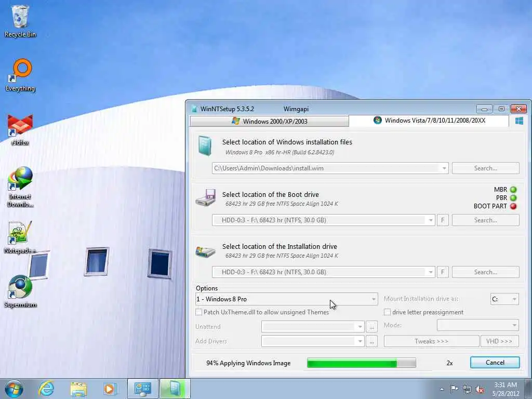
Task: Click the red BOOT PART status light
Action: (x=513, y=206)
